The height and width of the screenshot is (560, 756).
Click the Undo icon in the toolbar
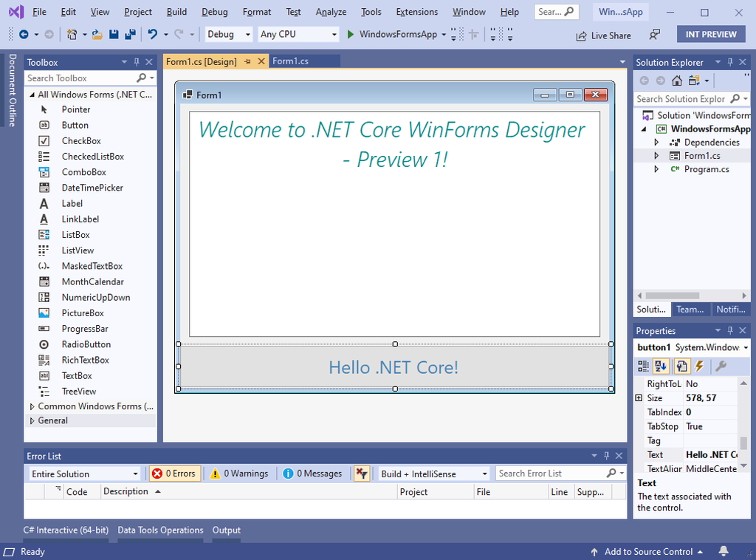coord(151,34)
